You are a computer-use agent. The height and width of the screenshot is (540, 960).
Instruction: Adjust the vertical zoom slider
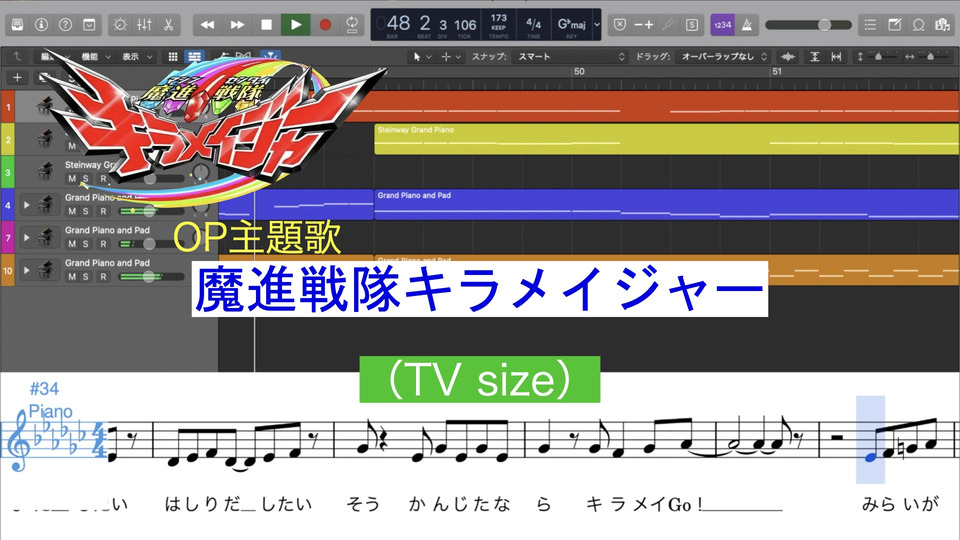(x=877, y=56)
